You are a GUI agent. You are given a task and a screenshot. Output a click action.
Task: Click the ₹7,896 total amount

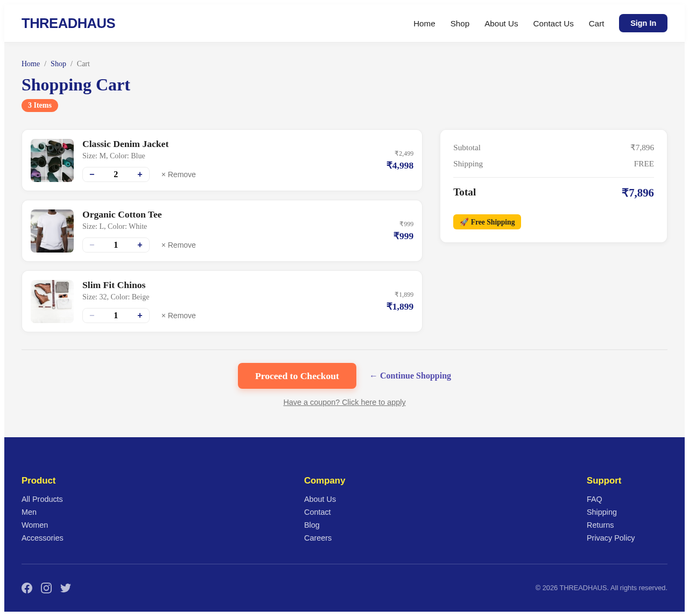click(638, 193)
